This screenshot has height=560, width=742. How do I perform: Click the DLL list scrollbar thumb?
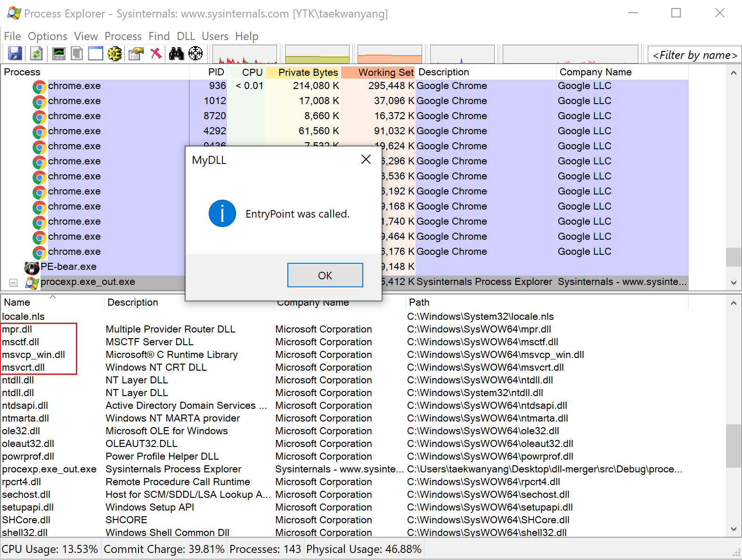click(x=734, y=446)
